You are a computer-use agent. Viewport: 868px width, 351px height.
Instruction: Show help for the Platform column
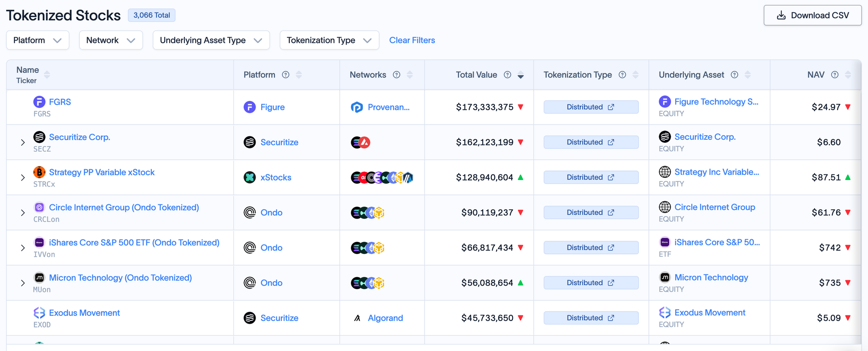pos(286,75)
